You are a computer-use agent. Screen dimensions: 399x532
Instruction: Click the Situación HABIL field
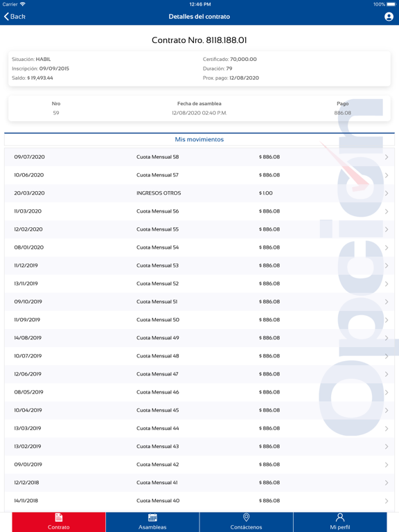click(x=31, y=59)
